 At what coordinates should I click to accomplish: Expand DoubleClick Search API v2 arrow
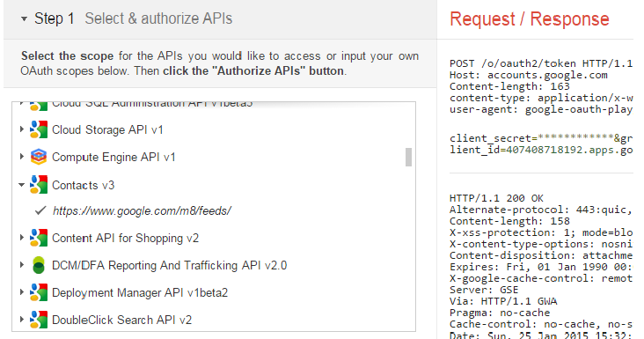pyautogui.click(x=22, y=320)
